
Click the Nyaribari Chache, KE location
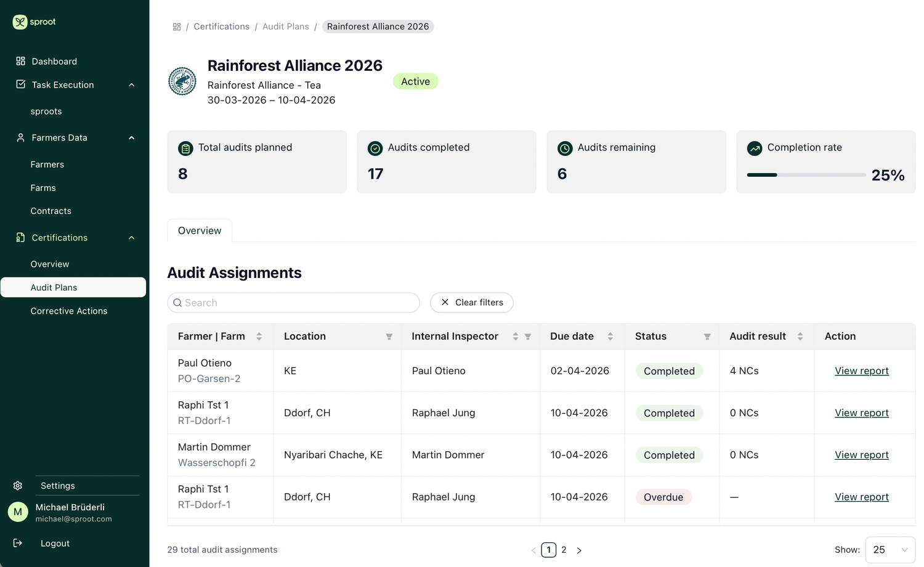[333, 454]
